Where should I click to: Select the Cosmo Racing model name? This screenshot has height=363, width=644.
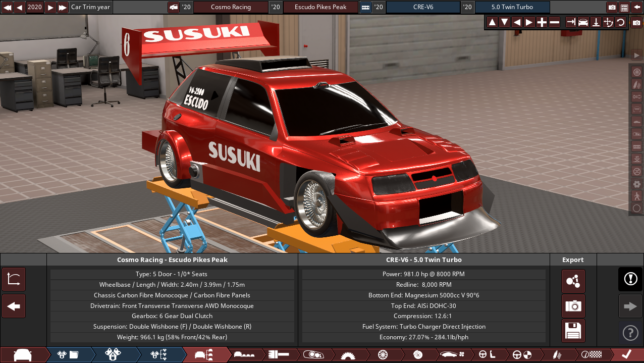231,7
